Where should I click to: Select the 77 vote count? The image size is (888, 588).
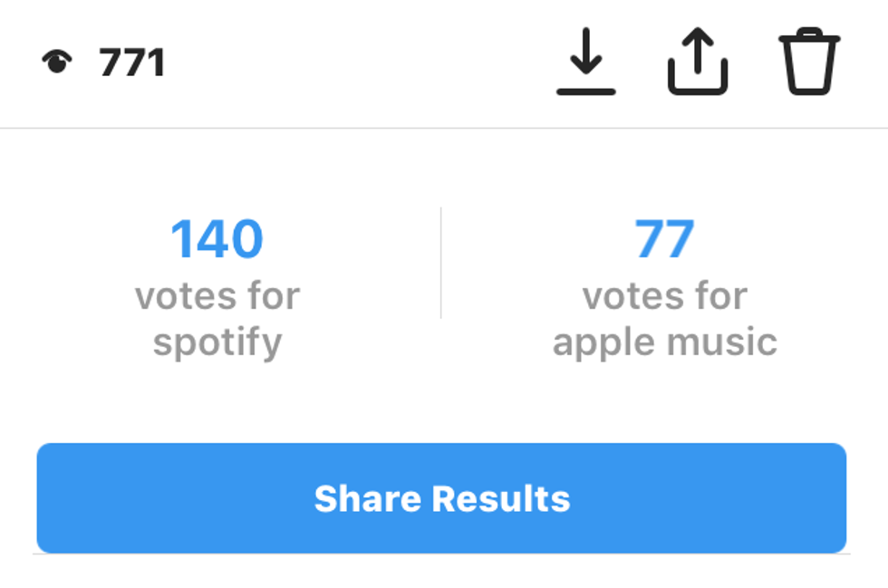coord(664,239)
